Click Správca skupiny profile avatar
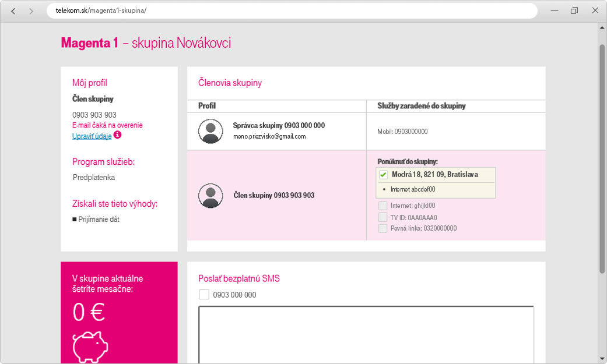The image size is (607, 364). coord(210,131)
